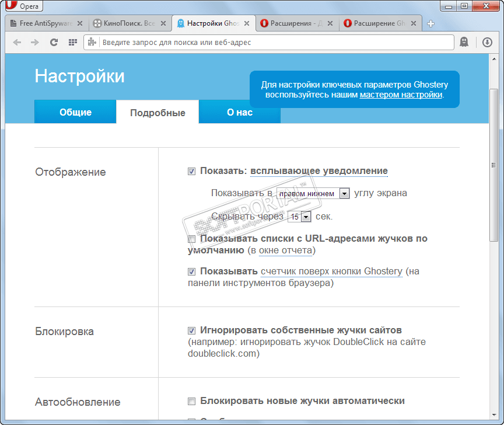
Task: Click the всплывающее уведомление link
Action: (x=319, y=171)
